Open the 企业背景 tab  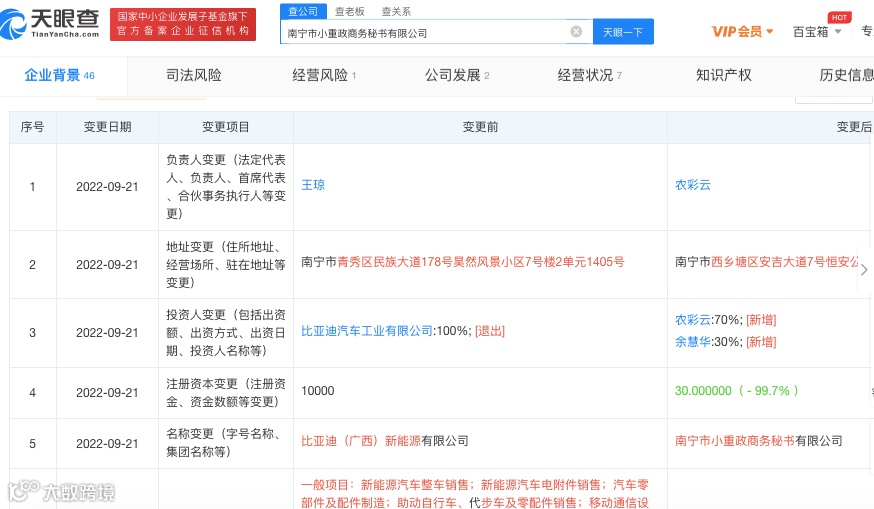point(60,75)
